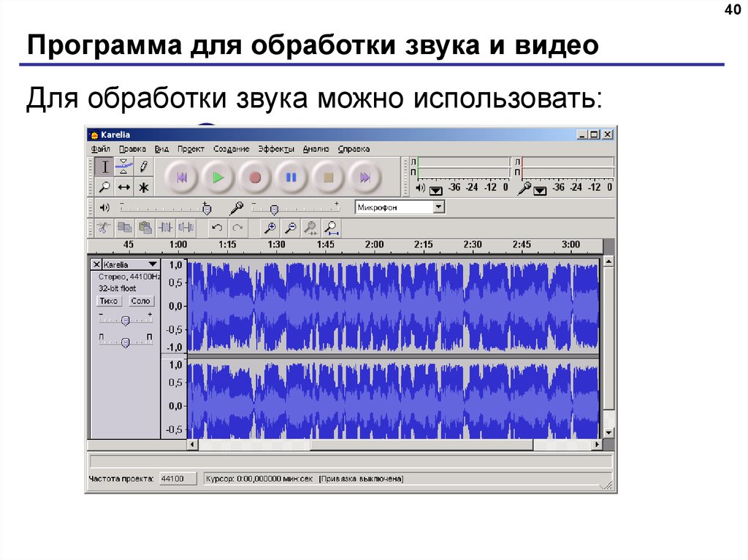Click the 2:00 mark on the timeline ruler

[375, 245]
